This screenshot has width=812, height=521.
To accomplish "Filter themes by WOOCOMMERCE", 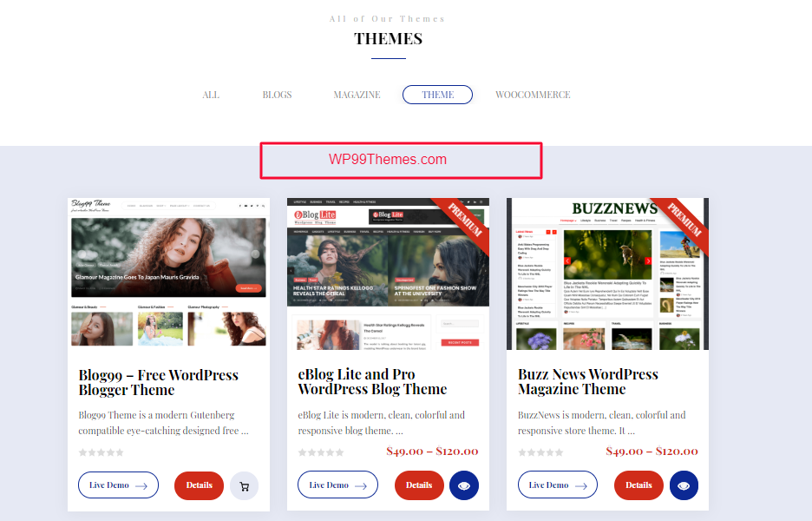I will 533,95.
